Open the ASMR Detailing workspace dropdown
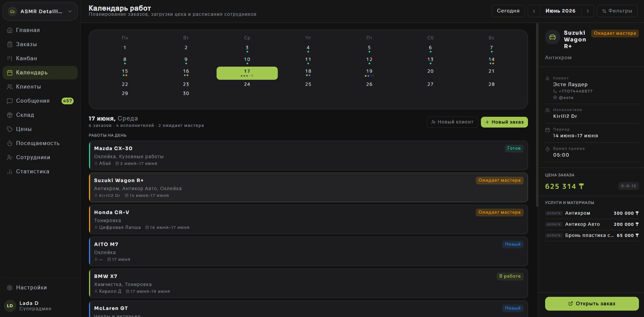Image resolution: width=644 pixels, height=317 pixels. click(40, 11)
